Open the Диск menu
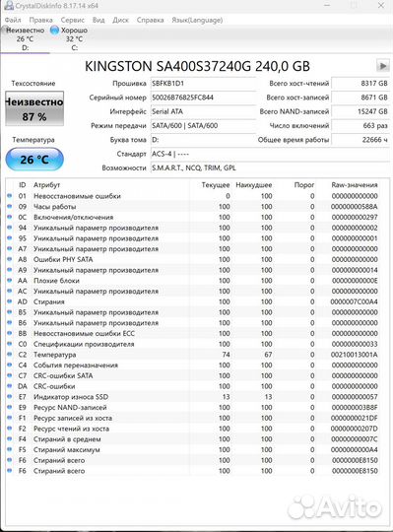The image size is (393, 532). [x=121, y=20]
